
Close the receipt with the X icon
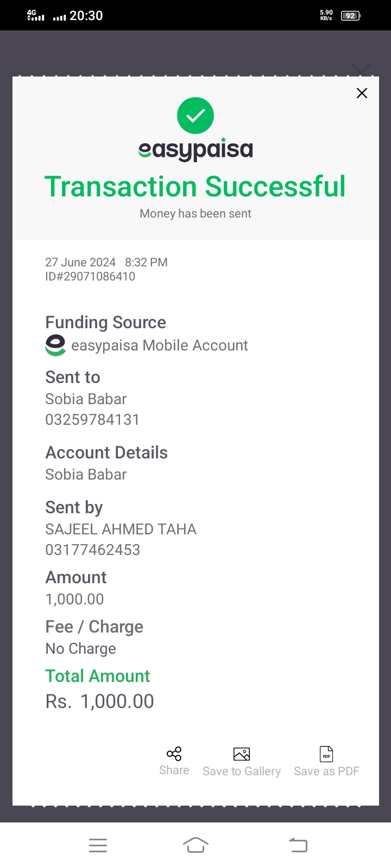click(362, 93)
